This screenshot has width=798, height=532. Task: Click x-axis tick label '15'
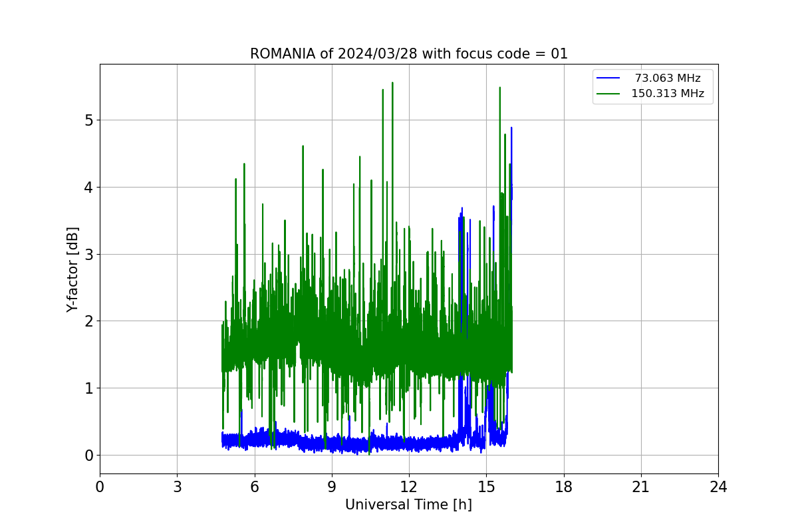[486, 487]
